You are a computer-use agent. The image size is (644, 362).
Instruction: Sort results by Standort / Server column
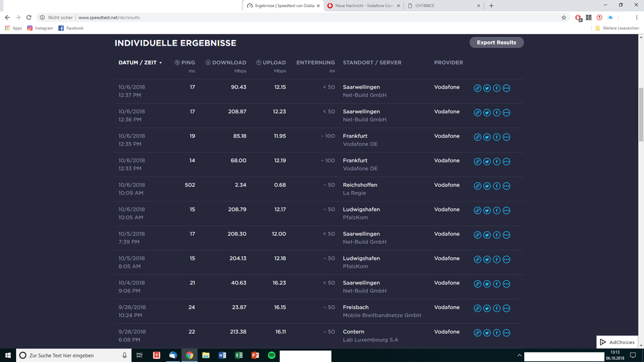pyautogui.click(x=372, y=62)
